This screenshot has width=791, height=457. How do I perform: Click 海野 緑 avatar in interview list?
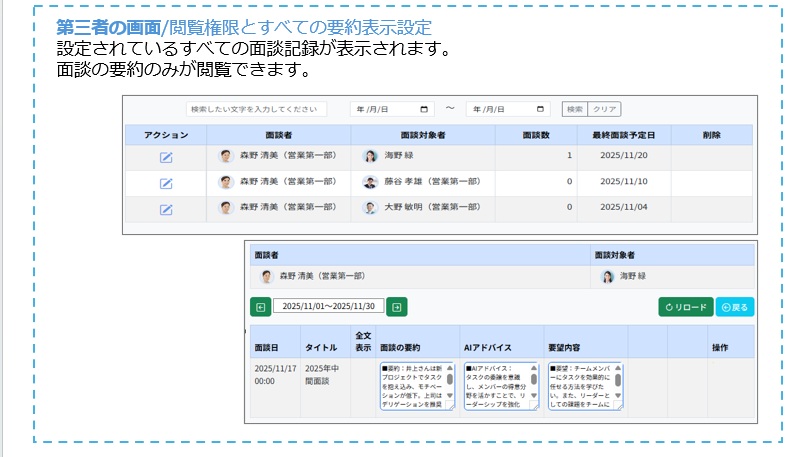(x=370, y=156)
